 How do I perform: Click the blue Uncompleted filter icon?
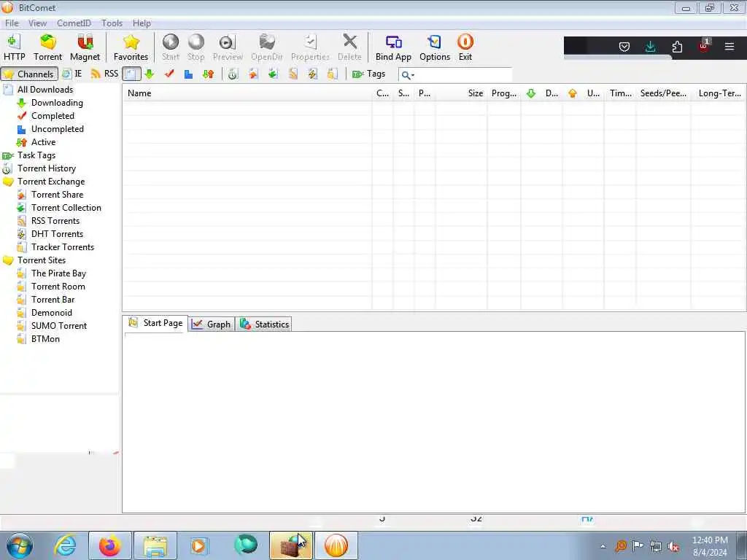tap(188, 74)
